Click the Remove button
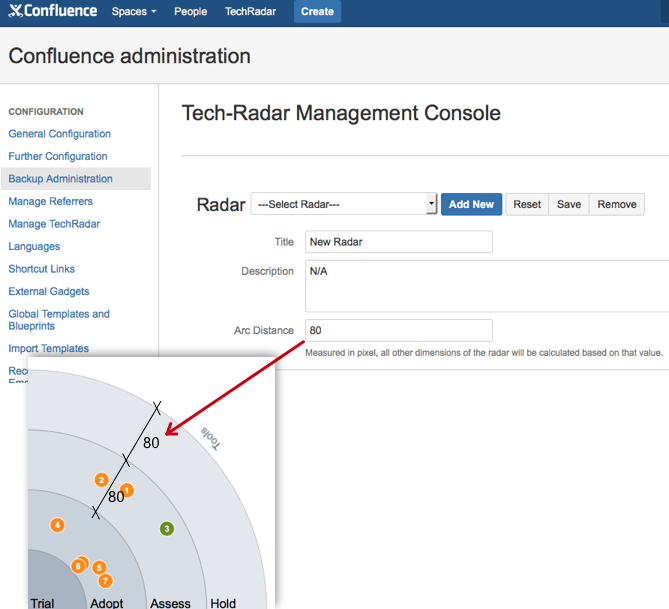Screen dimensions: 669x609 (x=617, y=204)
